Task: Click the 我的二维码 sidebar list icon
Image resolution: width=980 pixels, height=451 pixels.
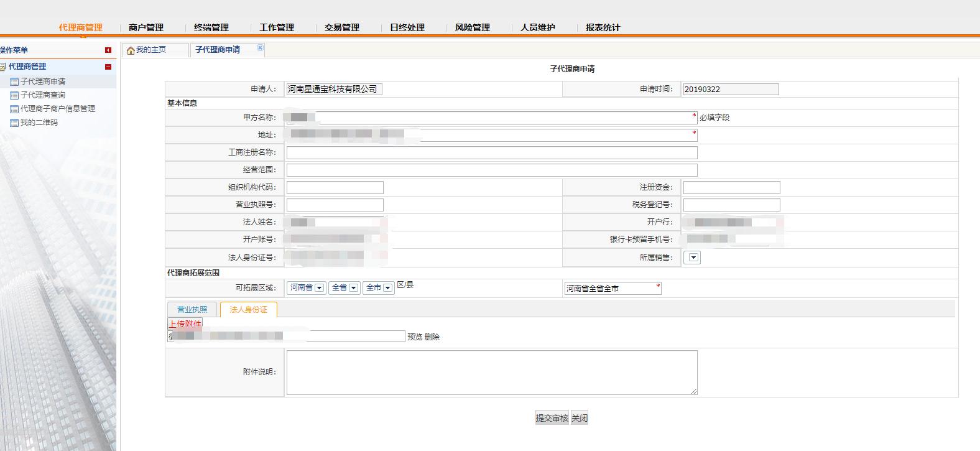Action: [x=14, y=123]
